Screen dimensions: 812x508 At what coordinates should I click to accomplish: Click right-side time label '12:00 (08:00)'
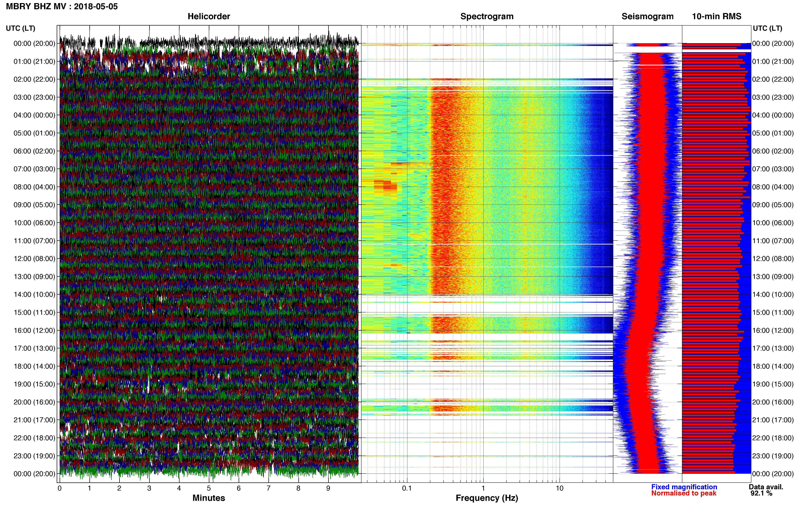point(773,259)
